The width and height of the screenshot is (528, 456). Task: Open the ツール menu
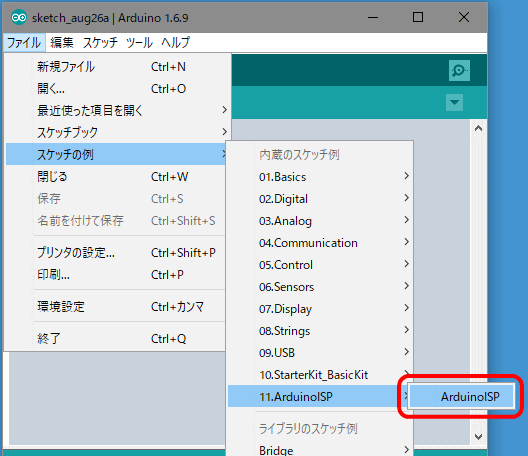pyautogui.click(x=139, y=43)
